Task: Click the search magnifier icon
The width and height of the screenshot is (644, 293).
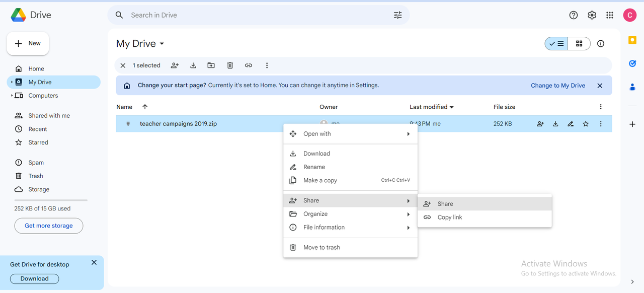Action: (x=119, y=15)
